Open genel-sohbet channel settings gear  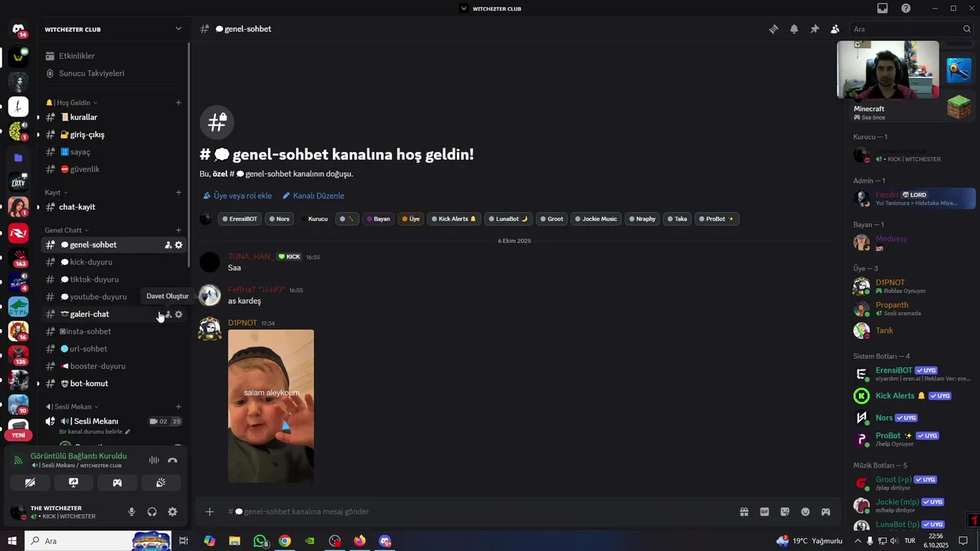point(178,245)
